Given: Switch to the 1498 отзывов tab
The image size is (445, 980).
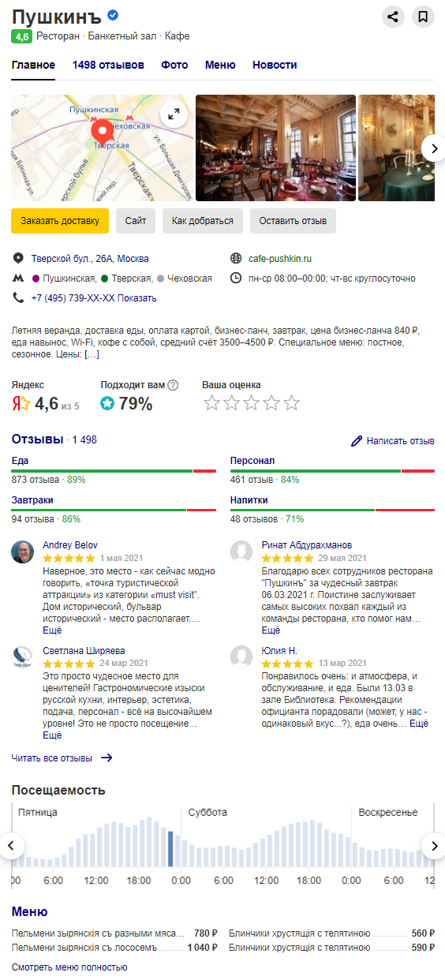Looking at the screenshot, I should pos(108,65).
